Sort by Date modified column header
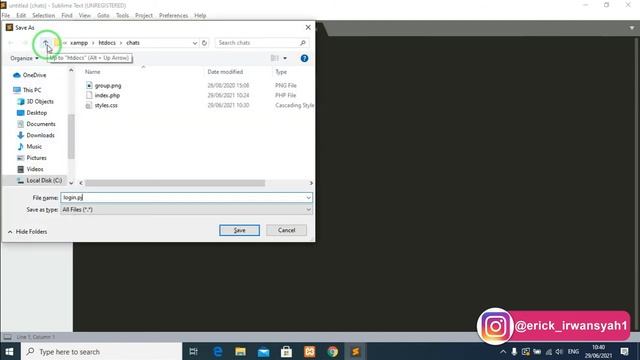Screen dimensions: 640x360 coord(225,72)
